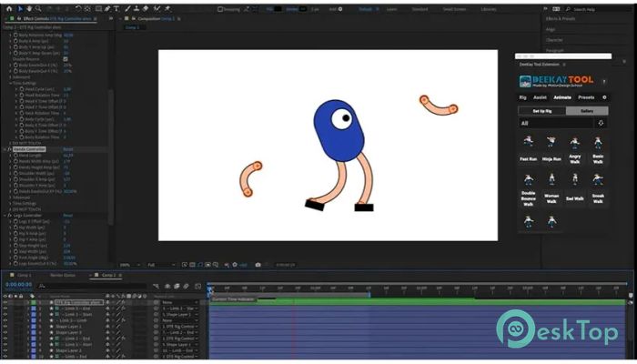Click the DeeKay Tool help question mark icon

point(604,82)
